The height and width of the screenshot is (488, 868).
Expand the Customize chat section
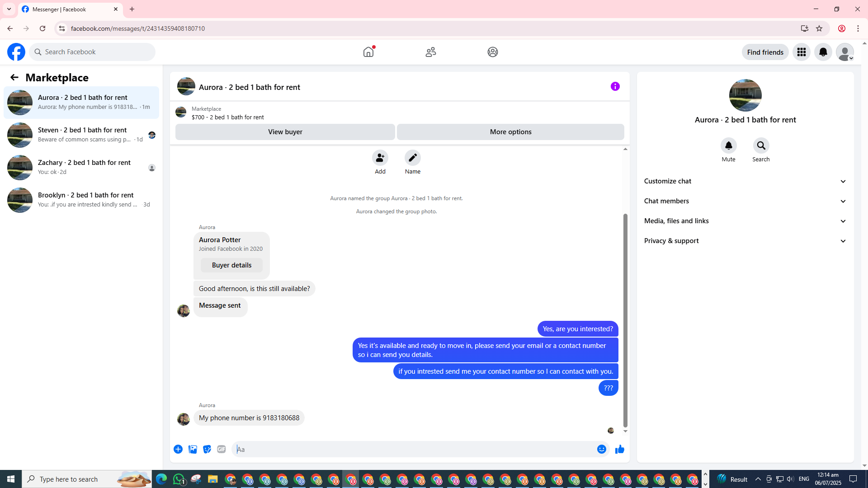pos(745,181)
